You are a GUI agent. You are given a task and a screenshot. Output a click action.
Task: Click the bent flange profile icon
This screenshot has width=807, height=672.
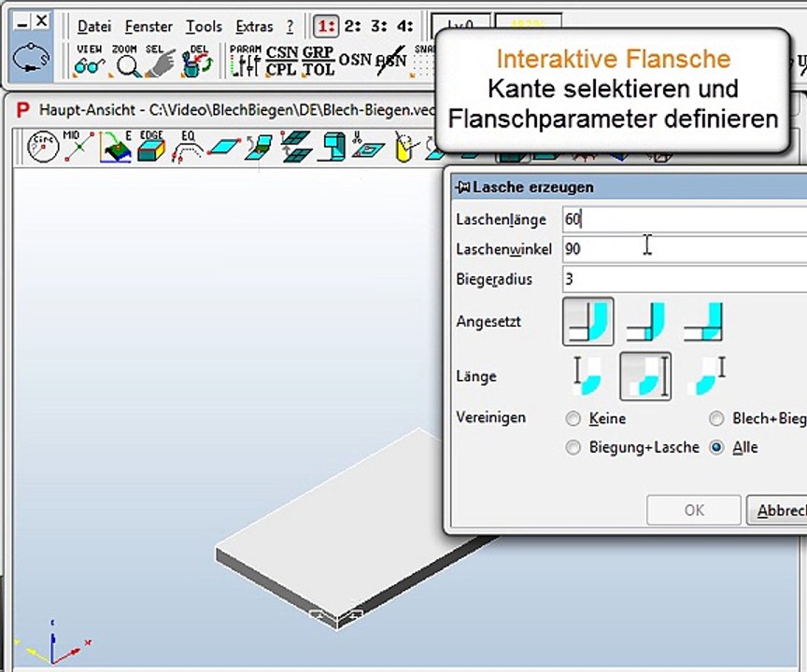(x=332, y=147)
